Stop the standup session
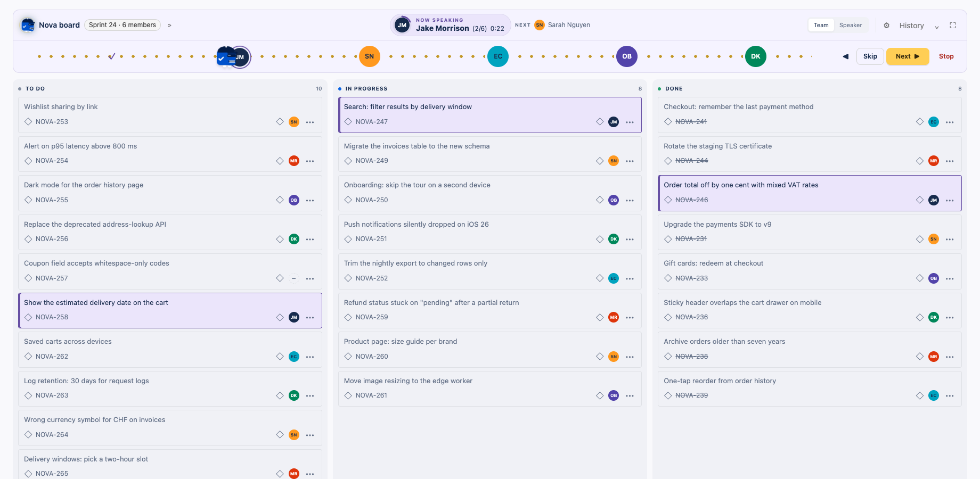This screenshot has width=980, height=479. pyautogui.click(x=946, y=56)
